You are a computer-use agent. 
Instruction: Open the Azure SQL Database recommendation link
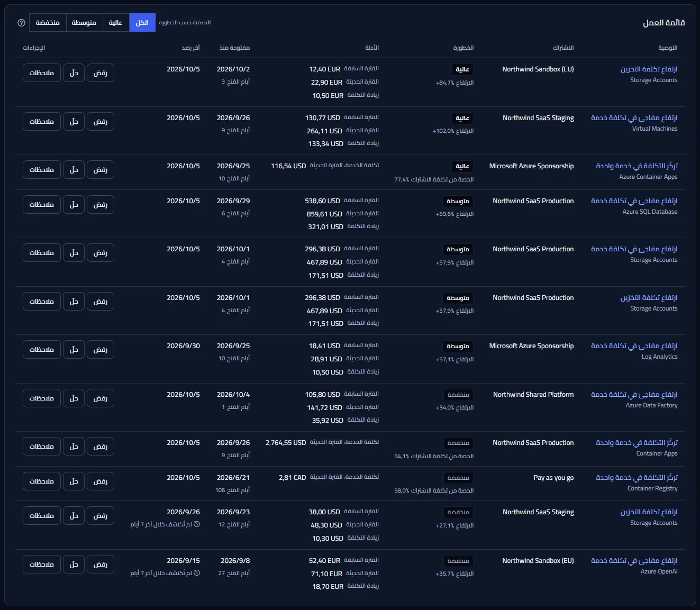pos(634,201)
